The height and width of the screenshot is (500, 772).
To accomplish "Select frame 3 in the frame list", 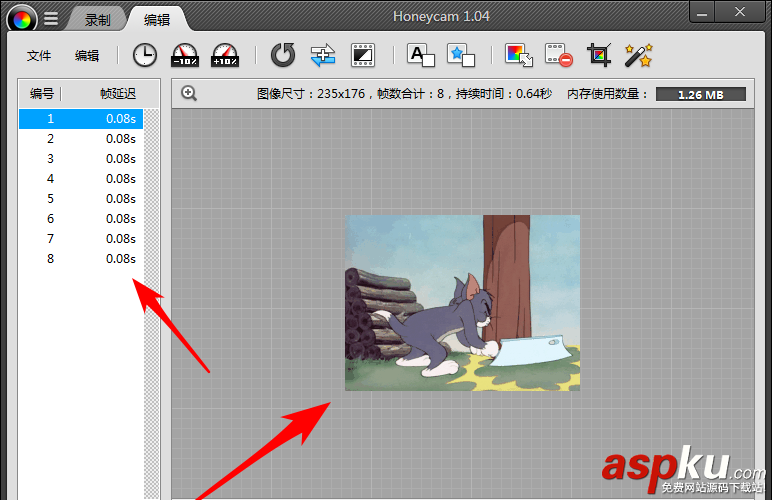I will coord(81,159).
